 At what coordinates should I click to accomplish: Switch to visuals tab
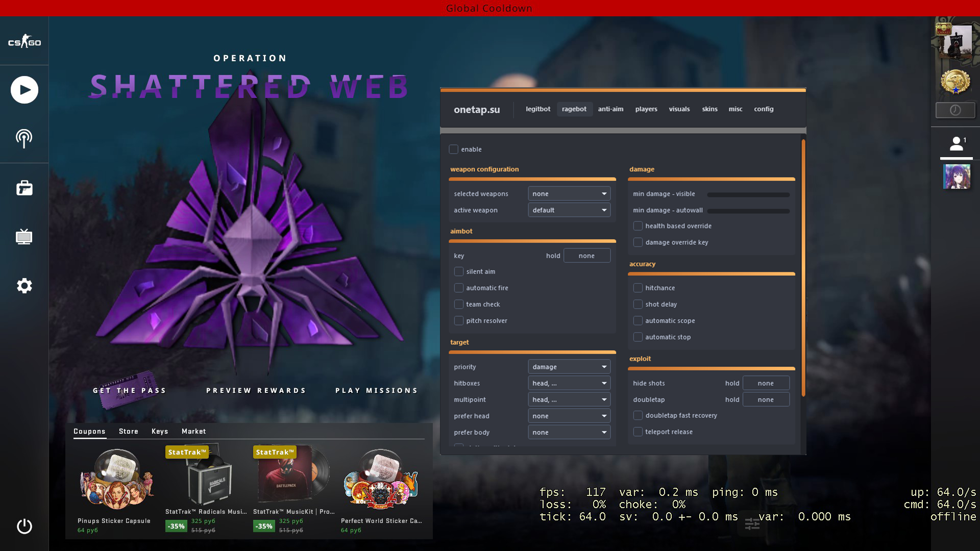[679, 109]
